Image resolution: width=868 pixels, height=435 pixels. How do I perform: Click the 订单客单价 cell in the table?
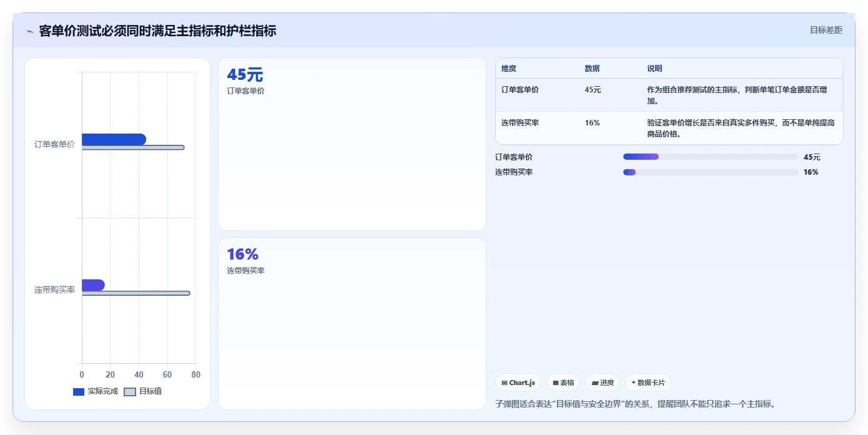520,90
